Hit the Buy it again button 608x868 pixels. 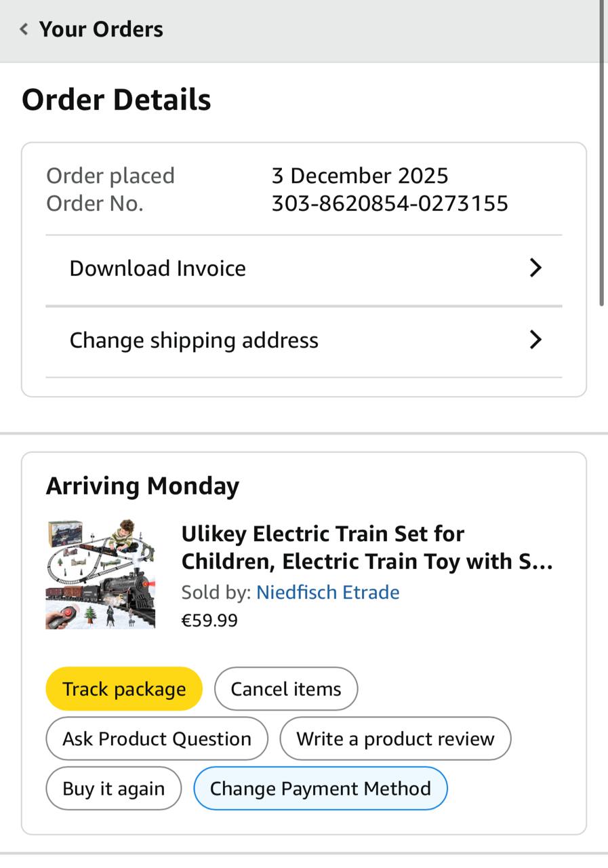pos(113,789)
